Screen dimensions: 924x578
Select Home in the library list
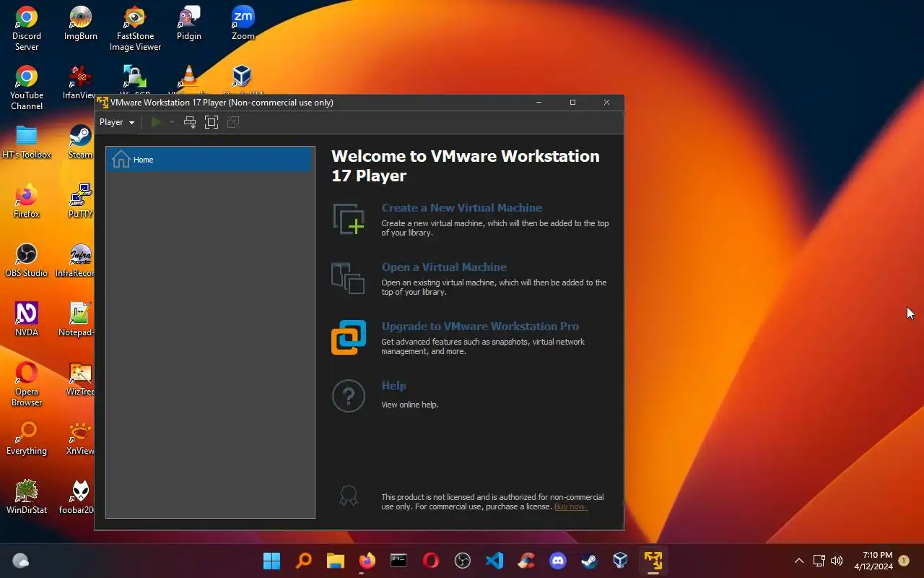210,160
